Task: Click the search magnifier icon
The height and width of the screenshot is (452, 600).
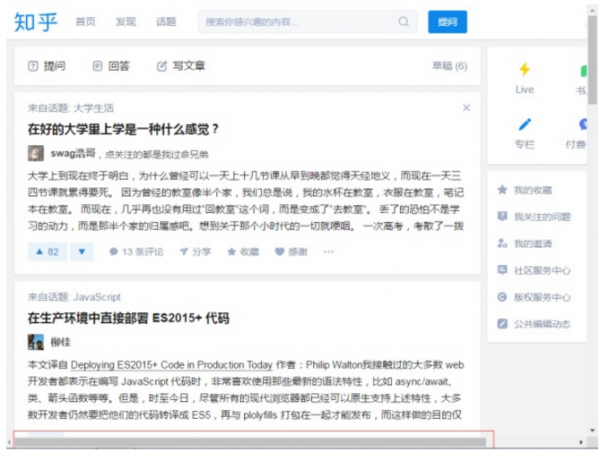Action: coord(404,22)
